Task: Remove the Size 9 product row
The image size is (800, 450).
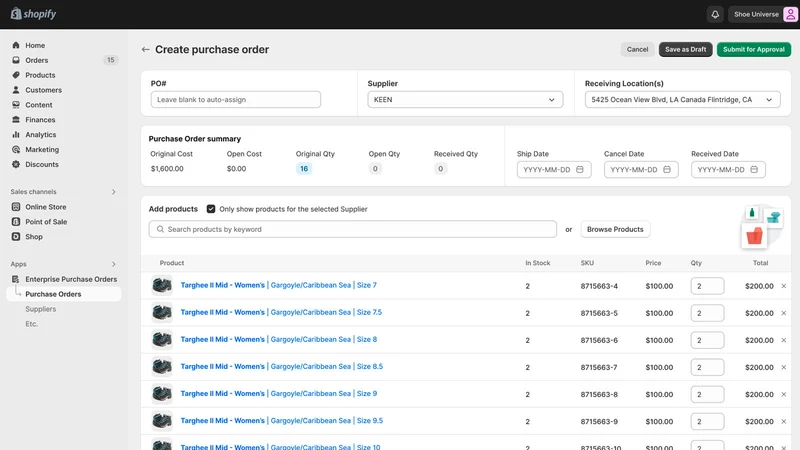Action: (x=784, y=394)
